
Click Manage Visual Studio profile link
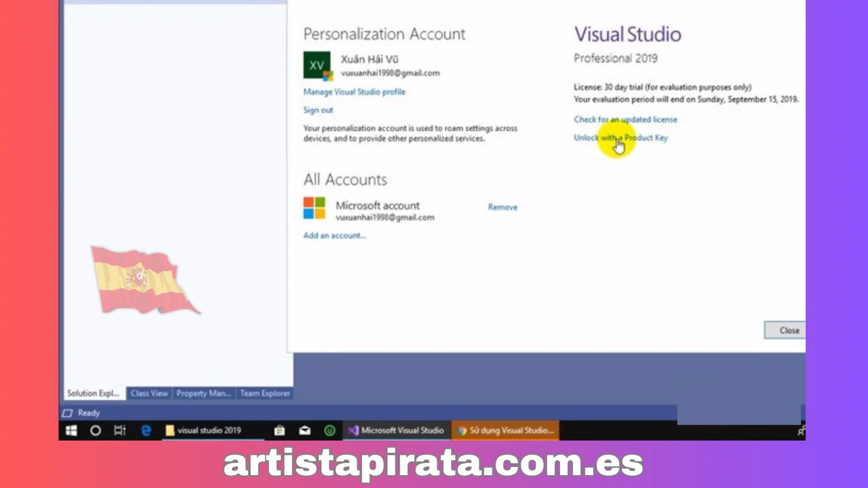354,92
